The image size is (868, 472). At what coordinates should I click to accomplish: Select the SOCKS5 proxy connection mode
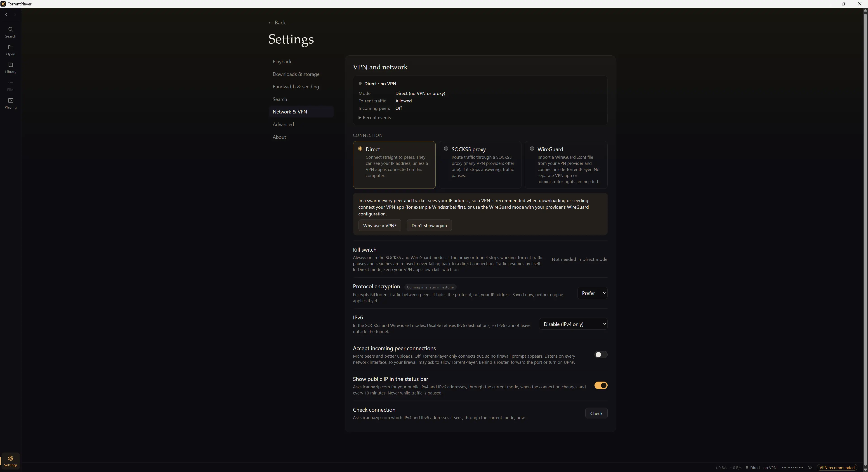pos(480,165)
